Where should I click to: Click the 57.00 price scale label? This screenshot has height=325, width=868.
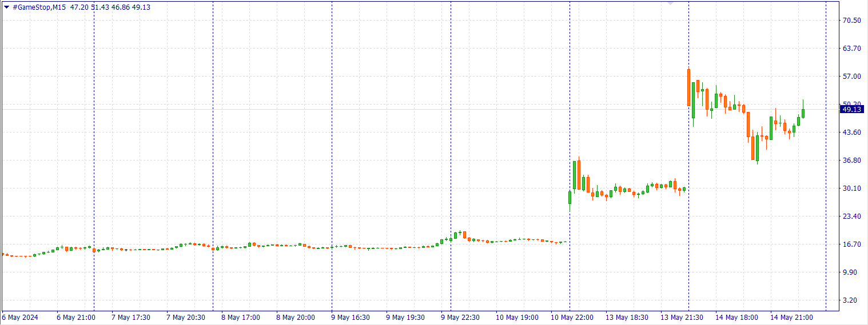851,77
